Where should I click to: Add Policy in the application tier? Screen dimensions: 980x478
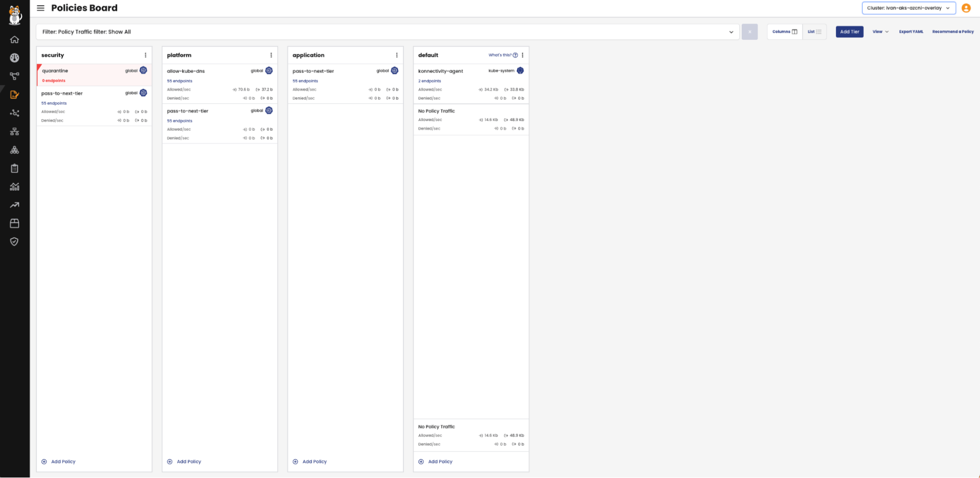coord(309,462)
